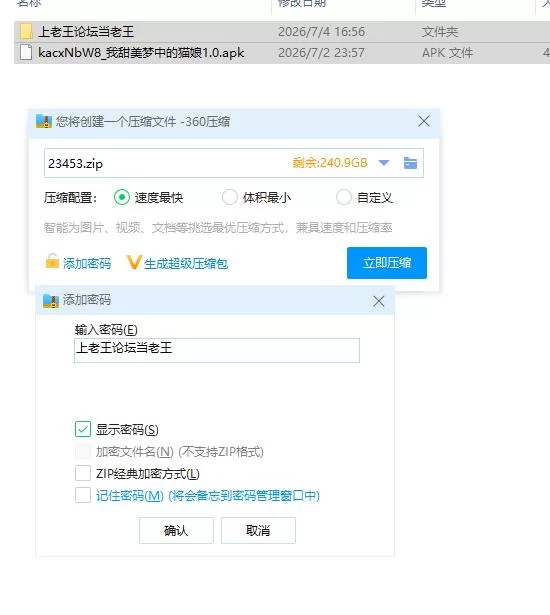Close the 360压缩 creation window
The height and width of the screenshot is (615, 550).
point(424,121)
